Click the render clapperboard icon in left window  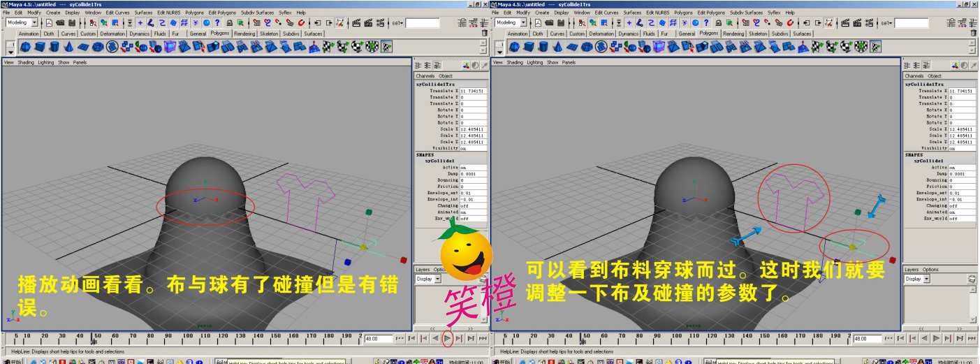(x=356, y=22)
